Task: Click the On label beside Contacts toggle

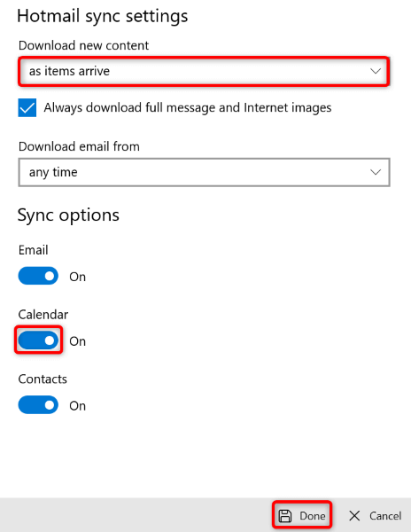Action: (78, 406)
